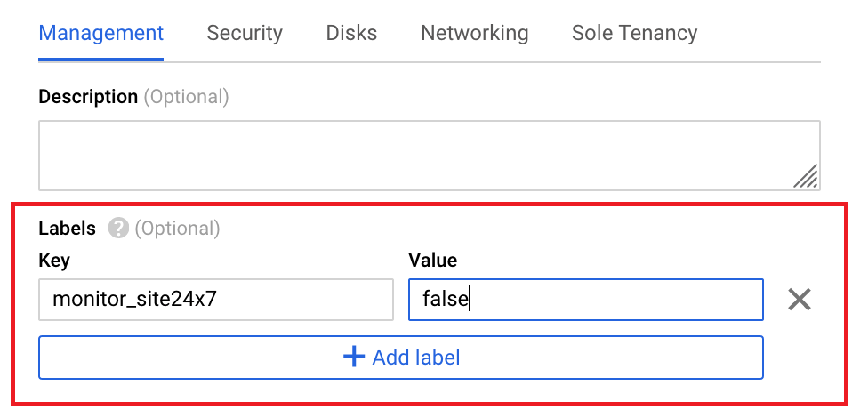Switch to the Management tab
Image resolution: width=868 pixels, height=418 pixels.
101,34
